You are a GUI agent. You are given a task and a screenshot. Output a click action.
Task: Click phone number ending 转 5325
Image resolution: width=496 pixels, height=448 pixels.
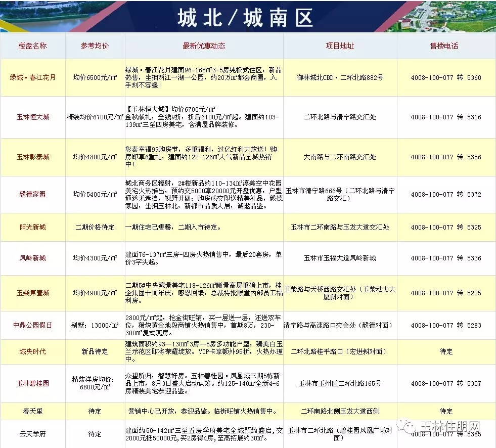[x=446, y=227]
